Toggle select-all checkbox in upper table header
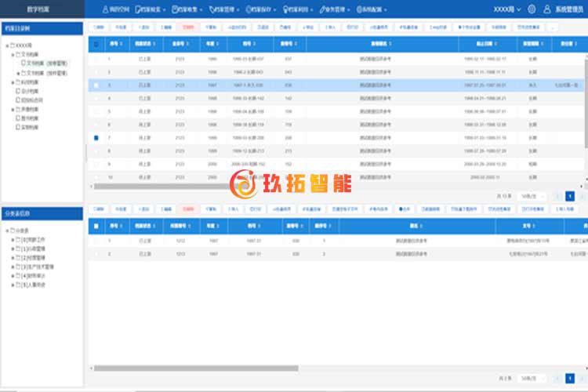 coord(96,44)
